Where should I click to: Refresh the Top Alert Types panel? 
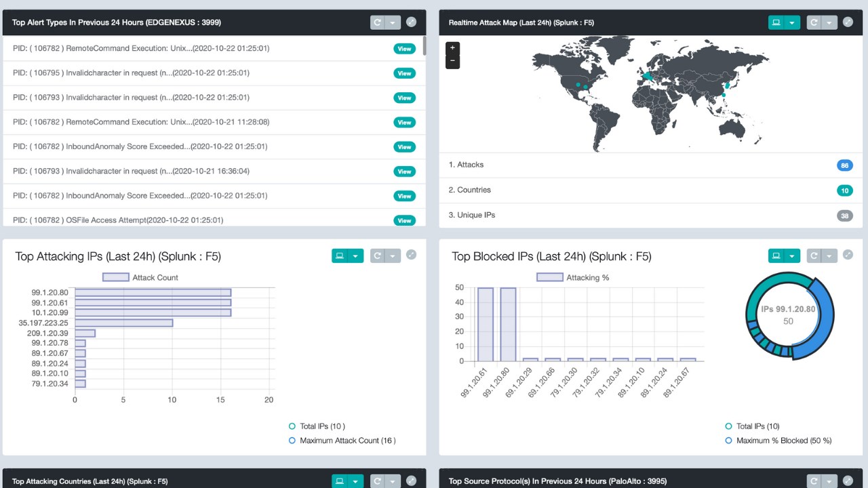pos(377,22)
